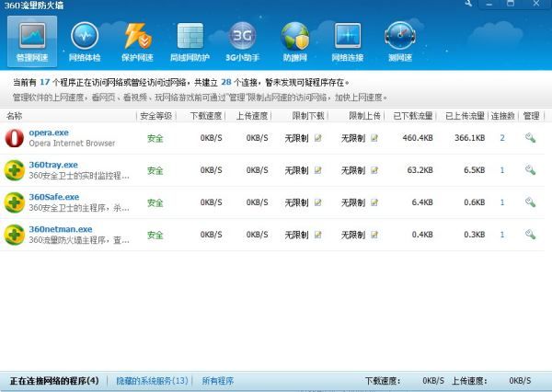Open manage wrench for opera.exe
The width and height of the screenshot is (552, 392).
tap(530, 138)
